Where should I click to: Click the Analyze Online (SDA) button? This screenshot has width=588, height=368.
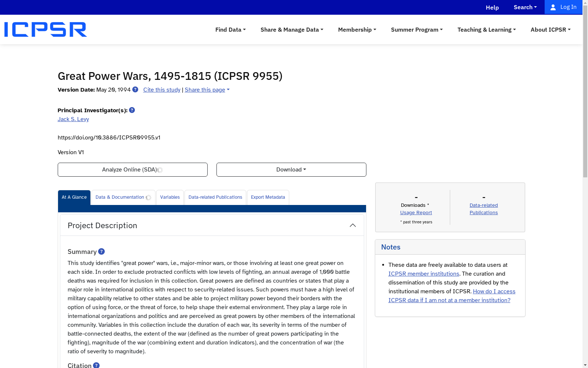pos(133,170)
